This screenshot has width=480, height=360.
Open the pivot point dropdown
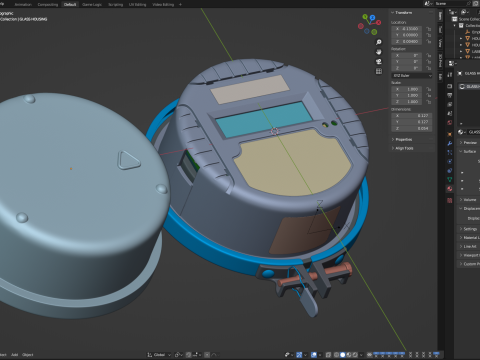(180, 355)
